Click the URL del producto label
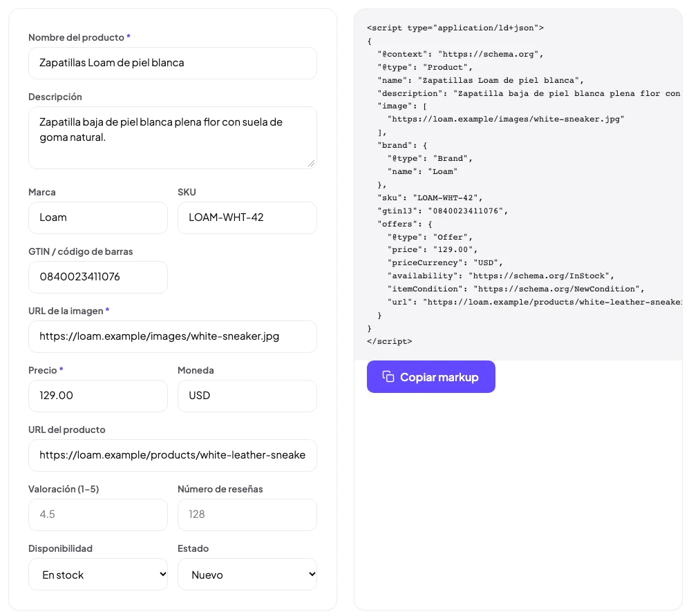 (x=67, y=430)
